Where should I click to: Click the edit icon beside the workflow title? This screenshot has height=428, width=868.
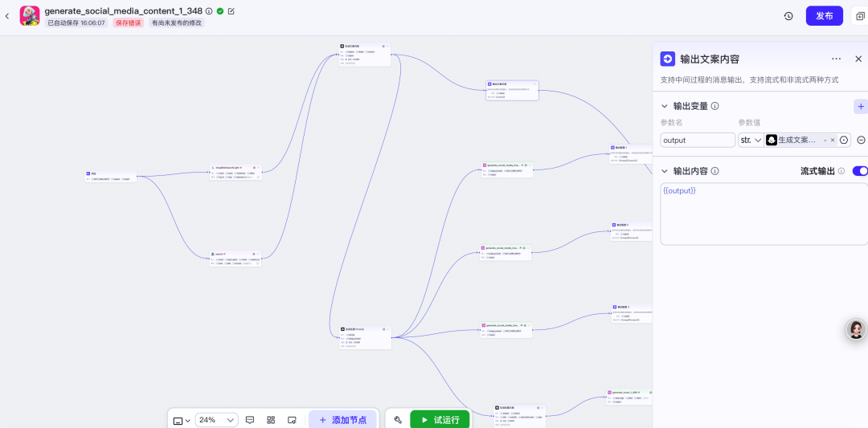[x=231, y=11]
